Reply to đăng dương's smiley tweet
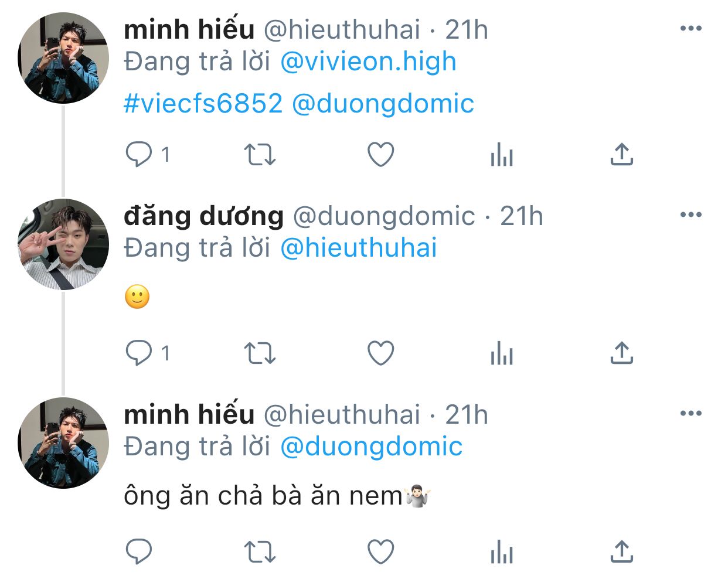The width and height of the screenshot is (728, 579). [x=139, y=353]
